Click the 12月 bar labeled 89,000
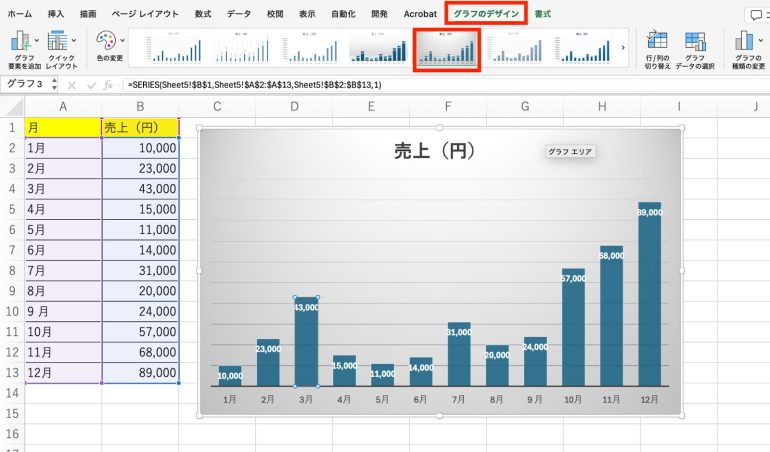This screenshot has width=770, height=452. click(649, 294)
